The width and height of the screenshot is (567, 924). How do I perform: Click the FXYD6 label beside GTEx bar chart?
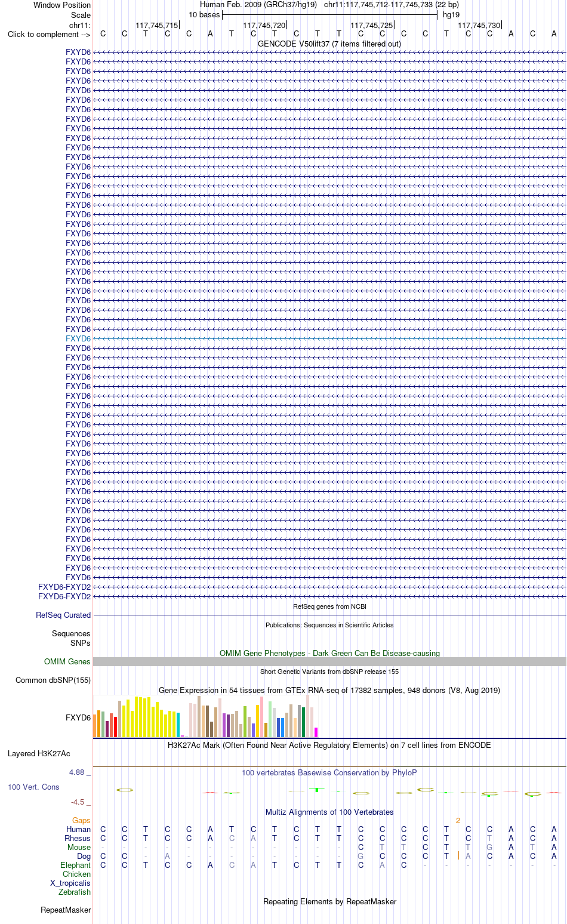(78, 717)
